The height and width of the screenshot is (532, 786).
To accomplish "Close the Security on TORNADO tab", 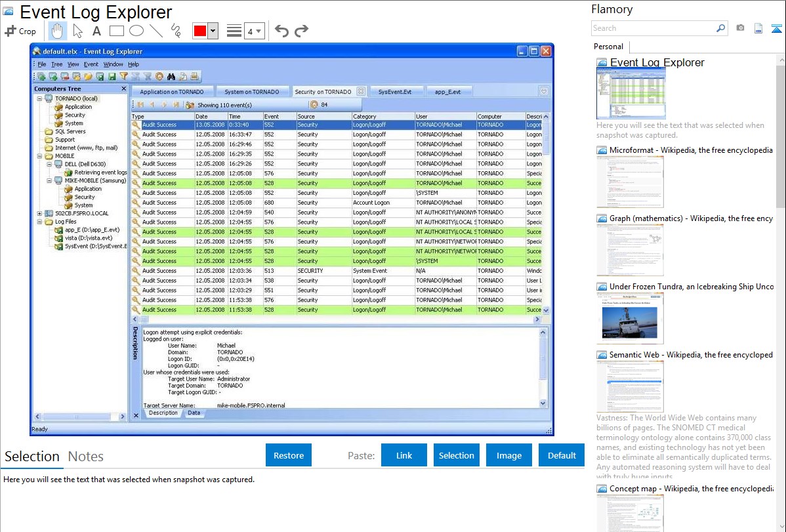I will [x=360, y=91].
